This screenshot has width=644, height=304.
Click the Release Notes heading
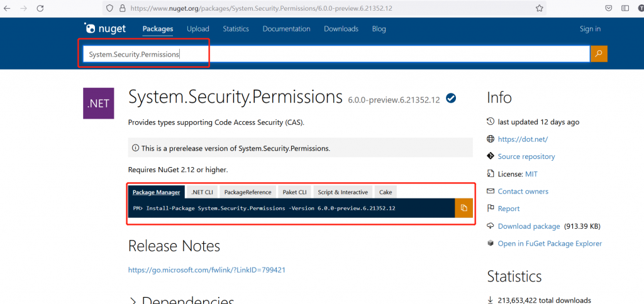[x=174, y=246]
